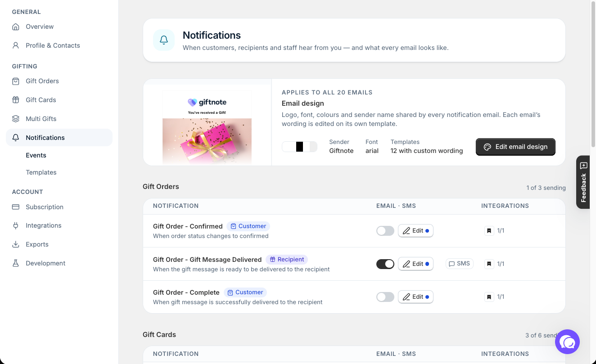The image size is (596, 364).
Task: Click the "Gift Order - Complete" row title
Action: point(186,292)
